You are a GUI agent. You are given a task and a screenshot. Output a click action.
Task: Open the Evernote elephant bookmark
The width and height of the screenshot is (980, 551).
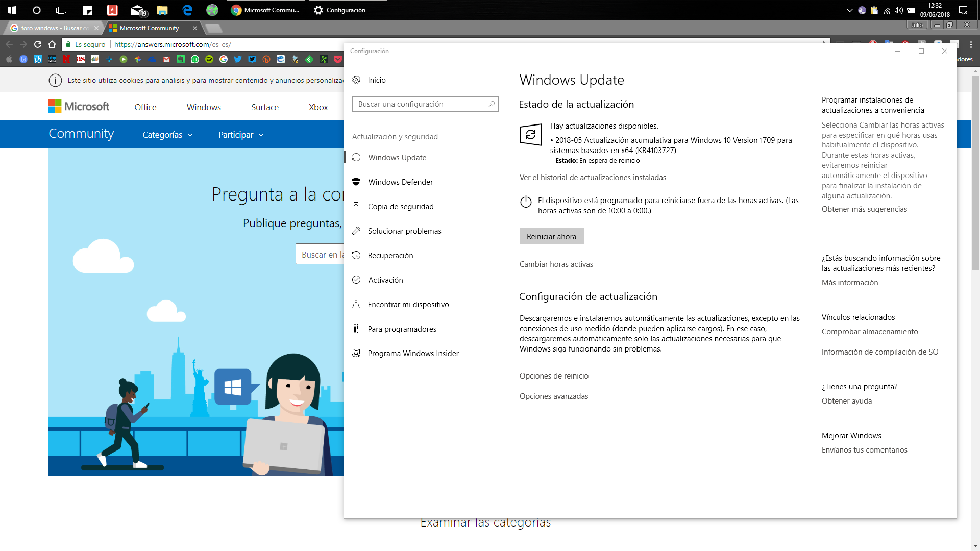click(181, 59)
